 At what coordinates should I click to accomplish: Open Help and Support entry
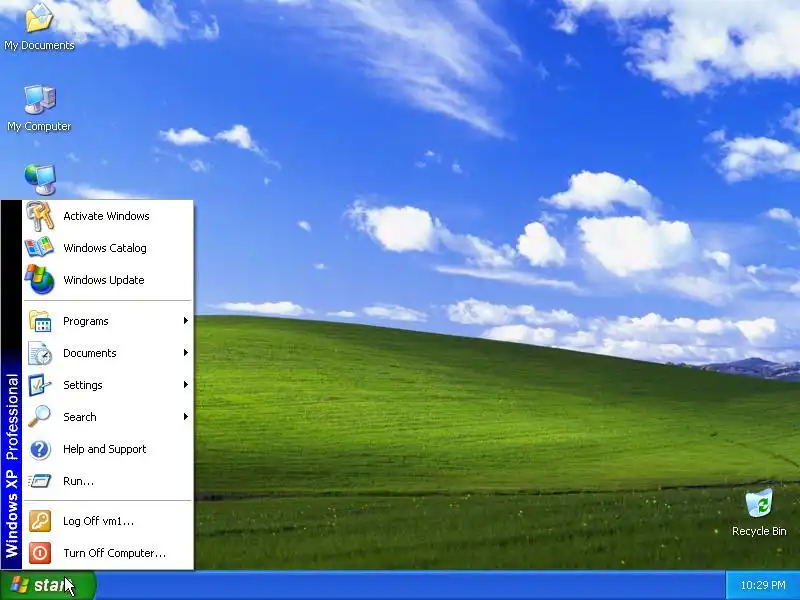click(108, 449)
